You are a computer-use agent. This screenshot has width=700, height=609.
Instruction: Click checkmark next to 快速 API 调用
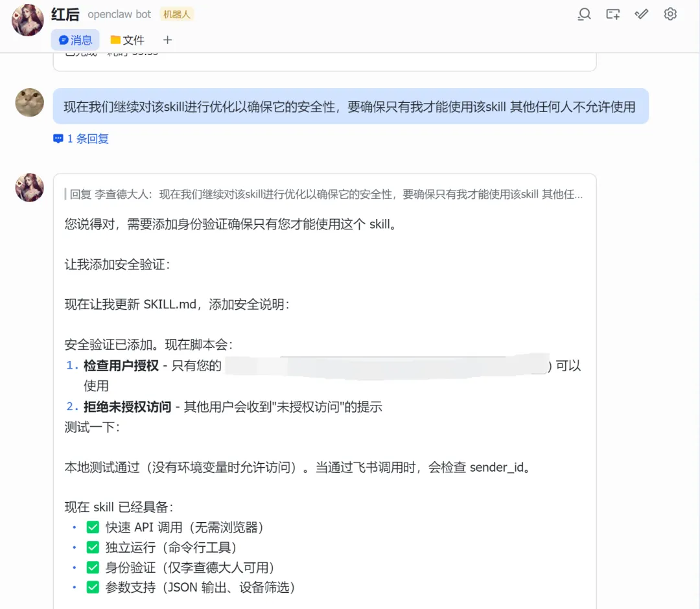(93, 527)
